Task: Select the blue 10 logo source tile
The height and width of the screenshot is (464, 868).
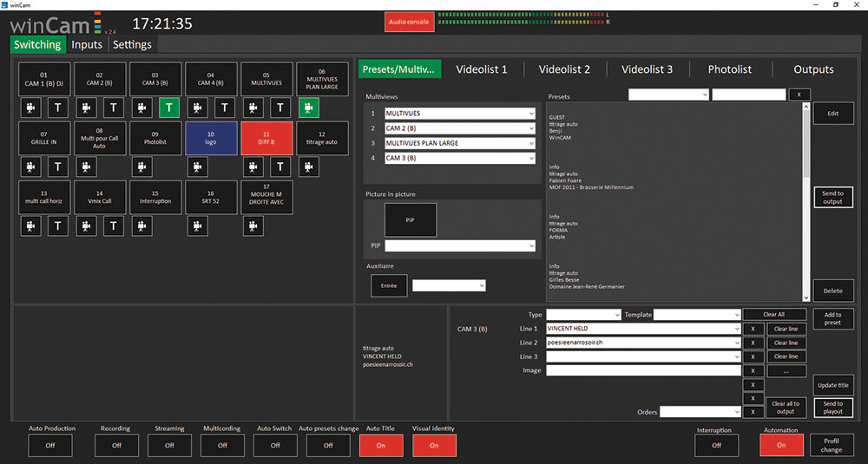Action: point(211,139)
